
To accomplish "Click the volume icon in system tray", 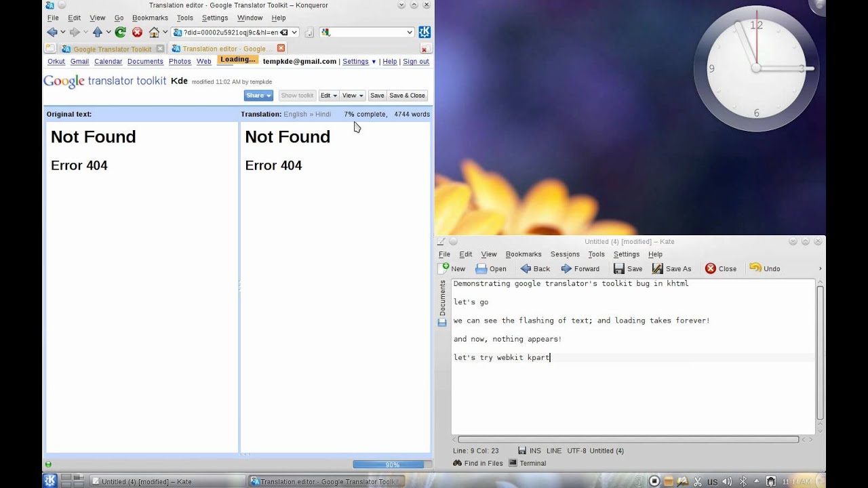I will 727,481.
